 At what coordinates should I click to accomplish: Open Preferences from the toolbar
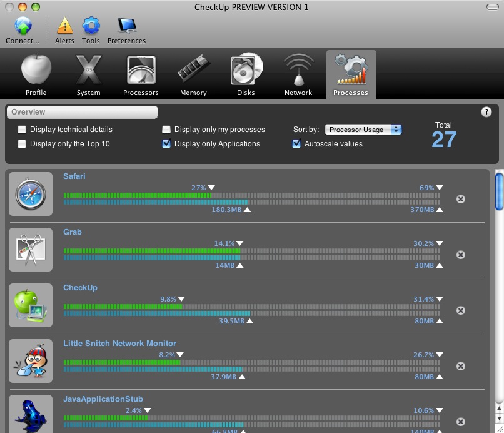(x=127, y=30)
